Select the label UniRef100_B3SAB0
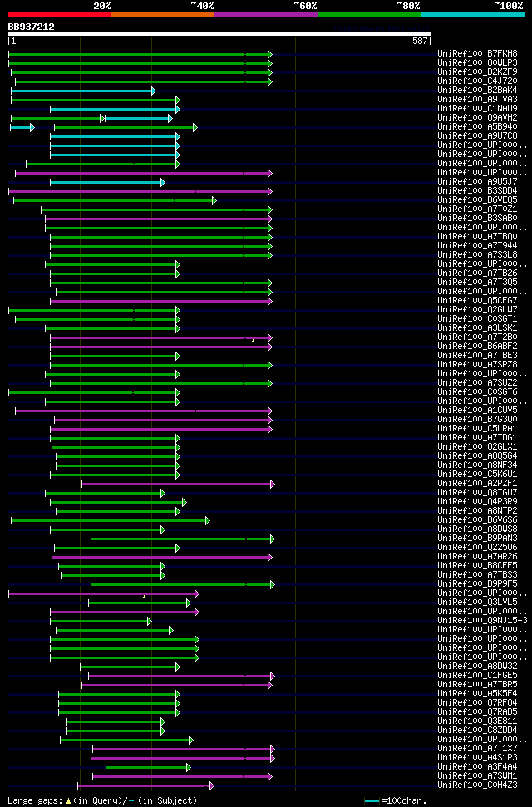 point(477,219)
